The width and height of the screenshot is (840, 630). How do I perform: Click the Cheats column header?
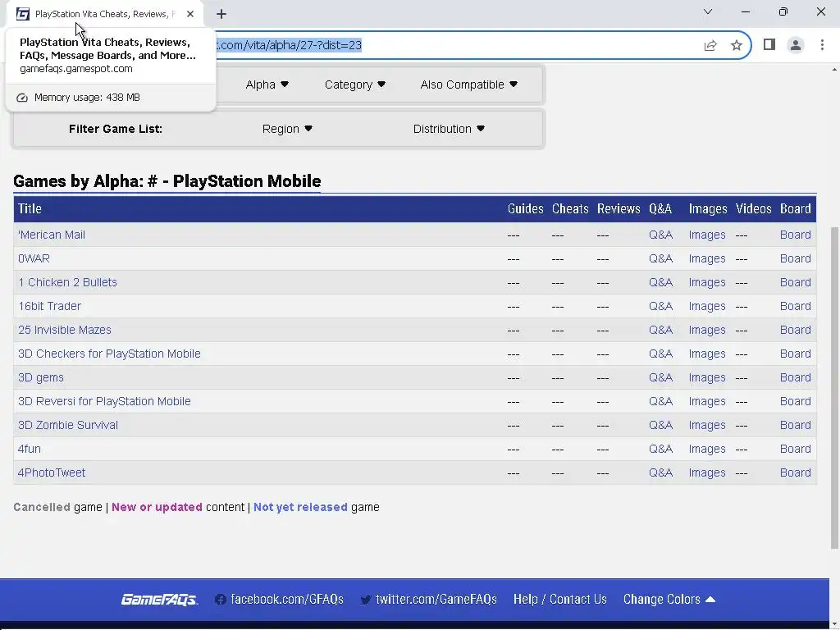click(x=570, y=209)
